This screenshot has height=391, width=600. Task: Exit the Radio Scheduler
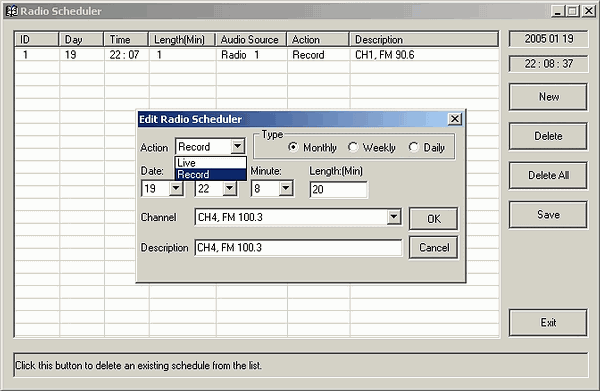(548, 323)
